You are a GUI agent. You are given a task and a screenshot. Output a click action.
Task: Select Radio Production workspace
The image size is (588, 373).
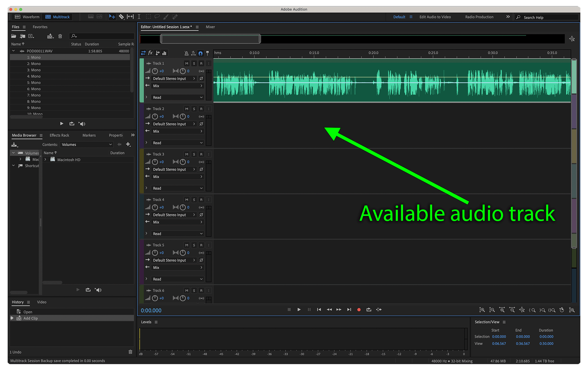[479, 17]
